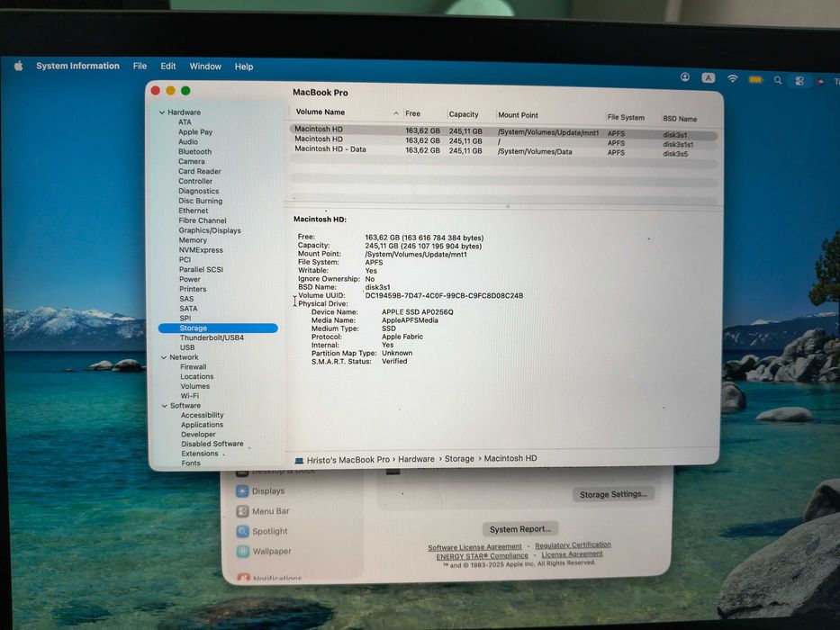Image resolution: width=840 pixels, height=630 pixels.
Task: Open the License Agreement link
Action: coord(572,553)
